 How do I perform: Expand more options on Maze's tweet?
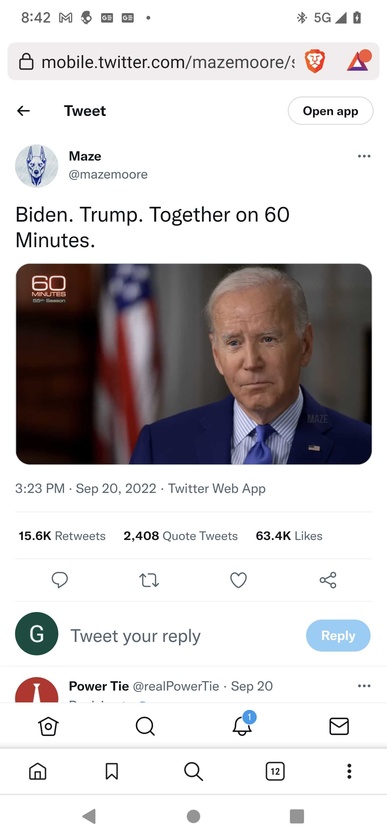364,156
